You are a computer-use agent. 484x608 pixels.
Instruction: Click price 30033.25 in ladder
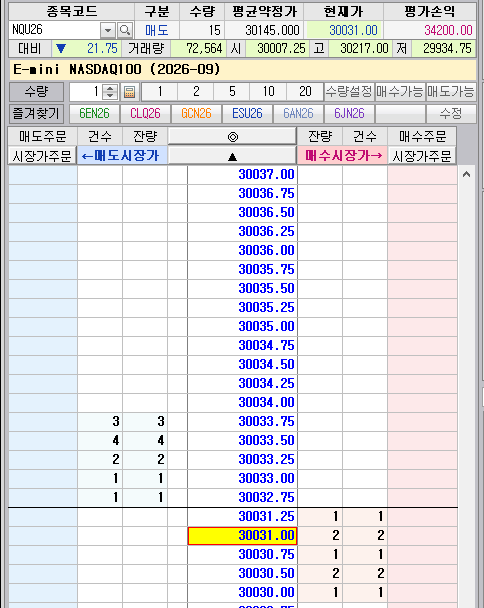click(x=242, y=459)
